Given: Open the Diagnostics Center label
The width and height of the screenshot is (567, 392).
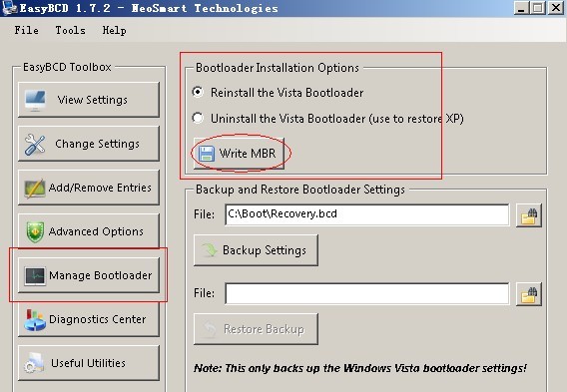Looking at the screenshot, I should tap(97, 319).
